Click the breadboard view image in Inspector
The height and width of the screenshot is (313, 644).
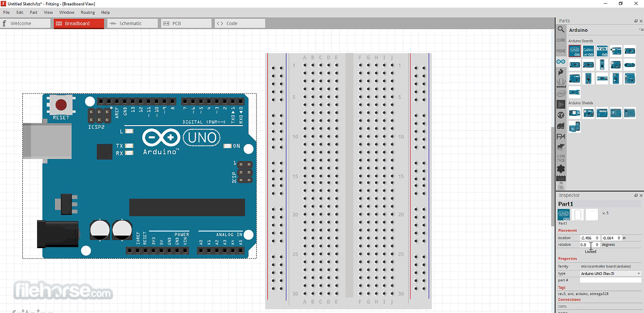tap(564, 215)
